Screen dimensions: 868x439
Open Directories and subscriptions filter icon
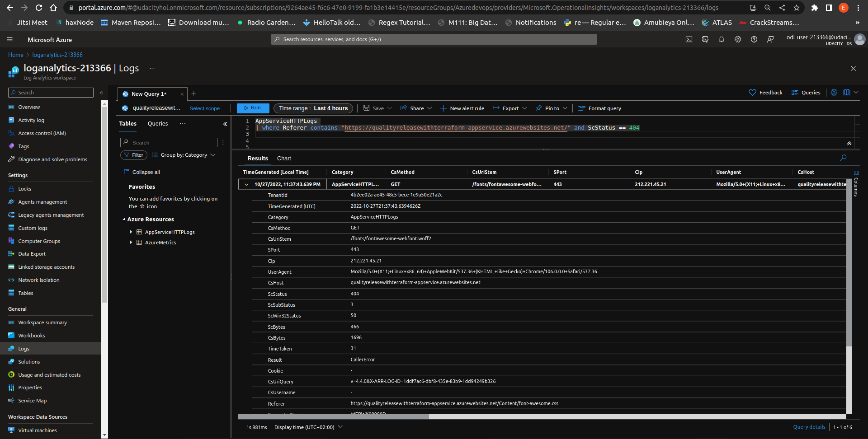point(705,40)
